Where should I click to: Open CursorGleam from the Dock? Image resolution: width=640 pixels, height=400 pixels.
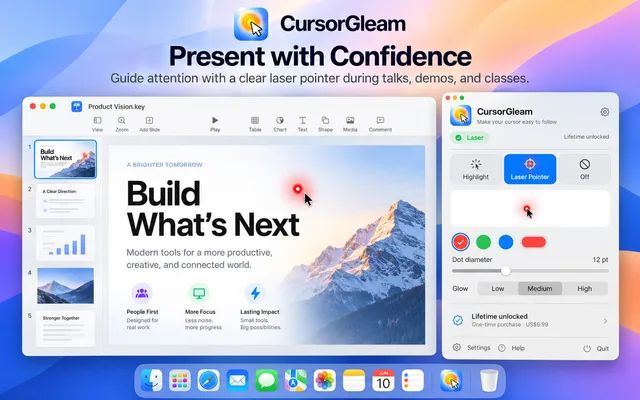coord(451,380)
